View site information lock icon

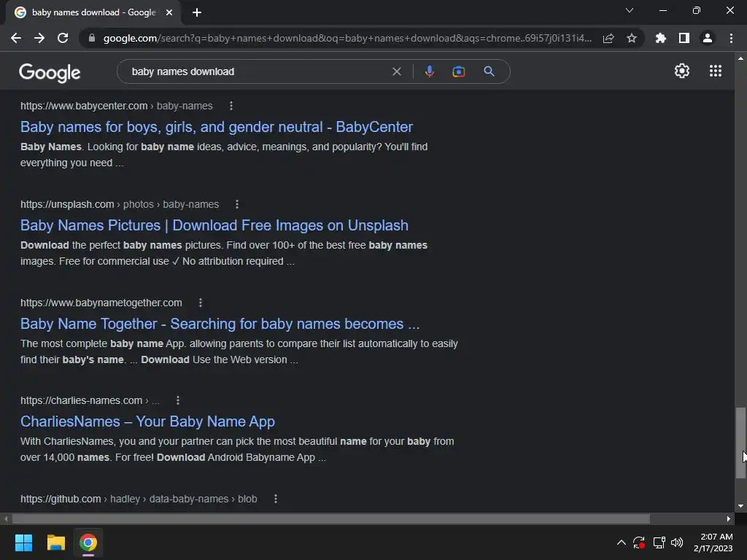(x=92, y=38)
